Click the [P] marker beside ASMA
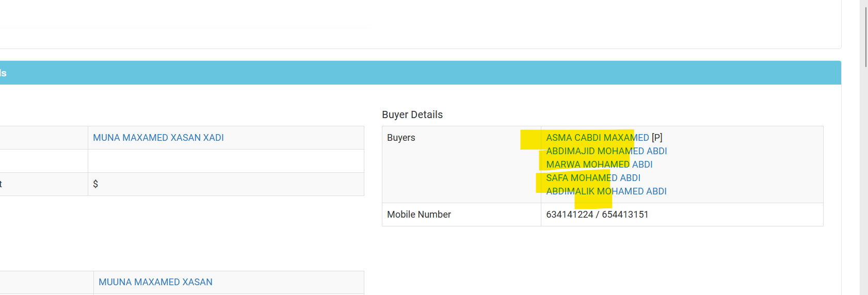Viewport: 868px width, 295px height. [657, 138]
